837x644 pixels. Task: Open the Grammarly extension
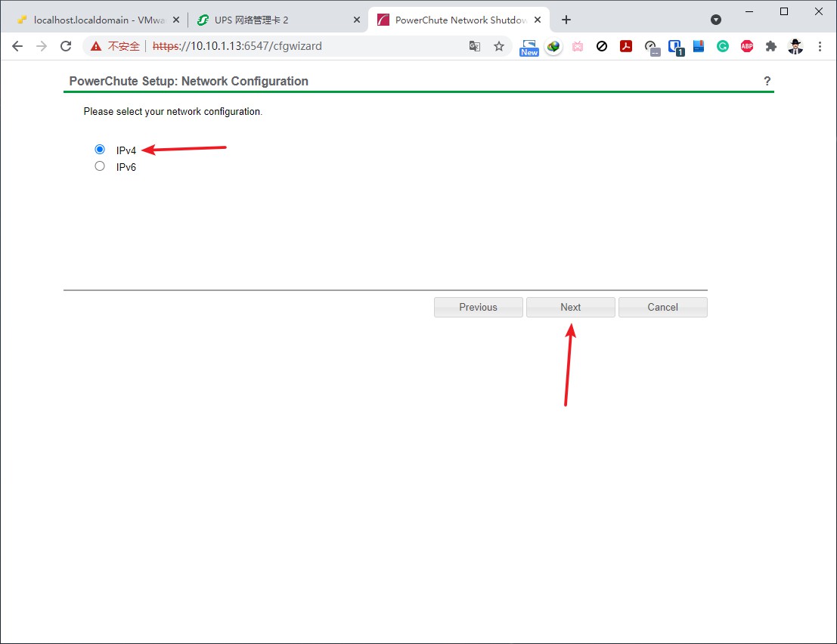pyautogui.click(x=723, y=47)
